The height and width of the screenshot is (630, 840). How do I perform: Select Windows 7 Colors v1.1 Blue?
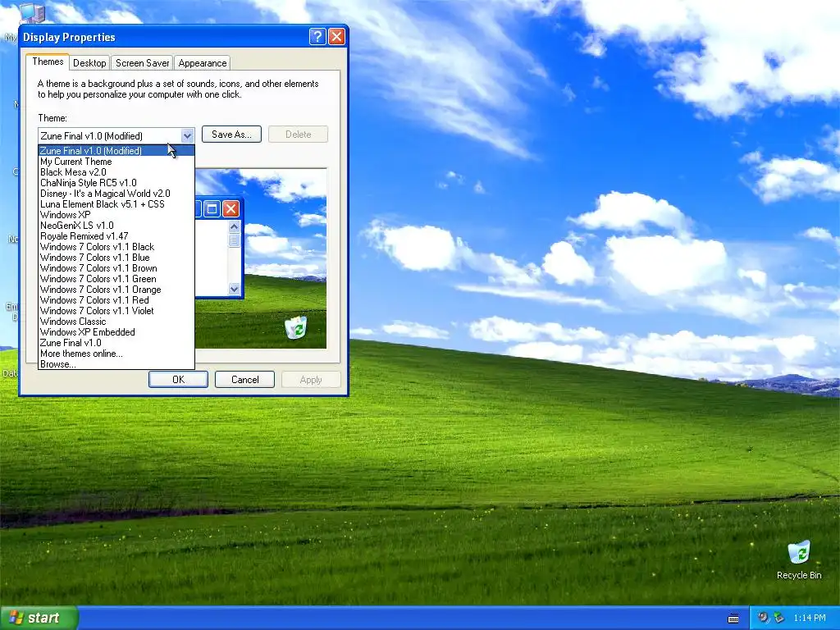tap(116, 258)
